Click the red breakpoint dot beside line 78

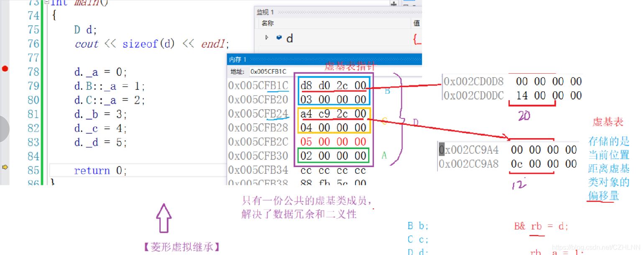click(x=5, y=68)
